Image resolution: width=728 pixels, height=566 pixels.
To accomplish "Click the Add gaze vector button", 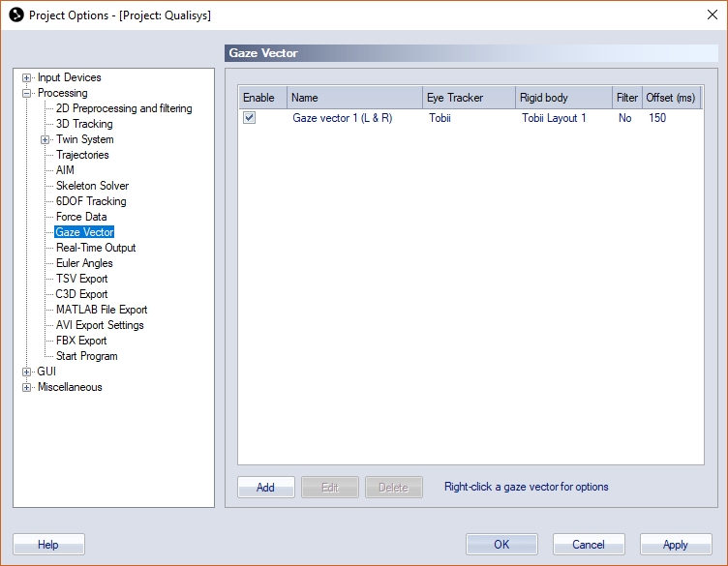I will coord(266,488).
